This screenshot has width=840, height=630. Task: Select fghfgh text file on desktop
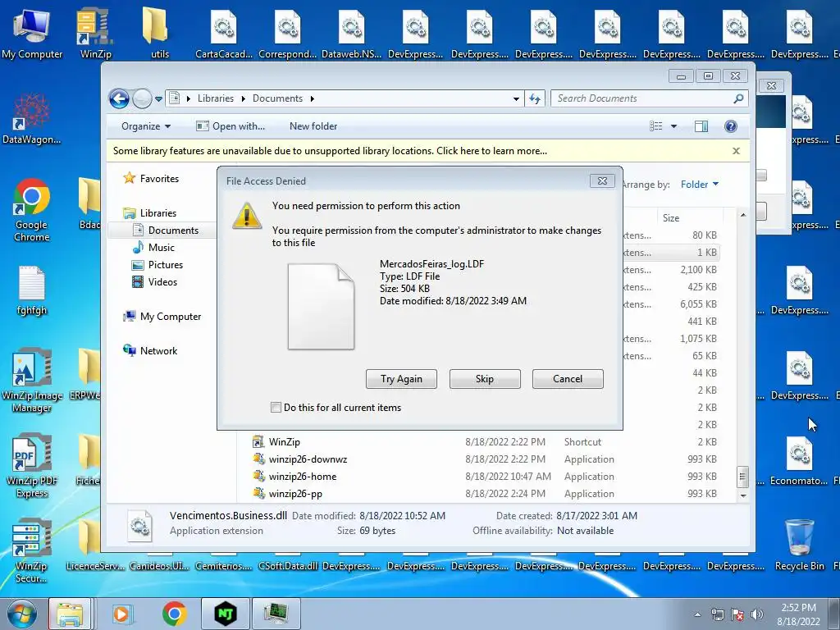32,290
